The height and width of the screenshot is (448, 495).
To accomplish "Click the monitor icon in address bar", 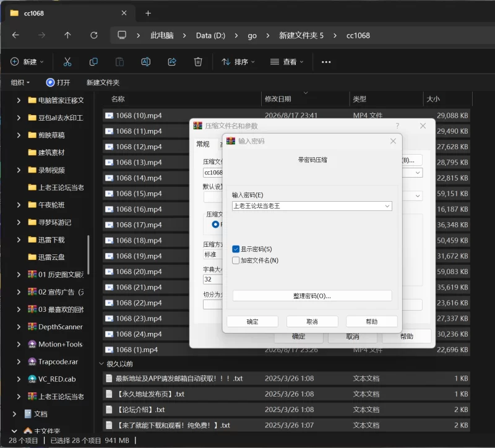I will coord(122,35).
